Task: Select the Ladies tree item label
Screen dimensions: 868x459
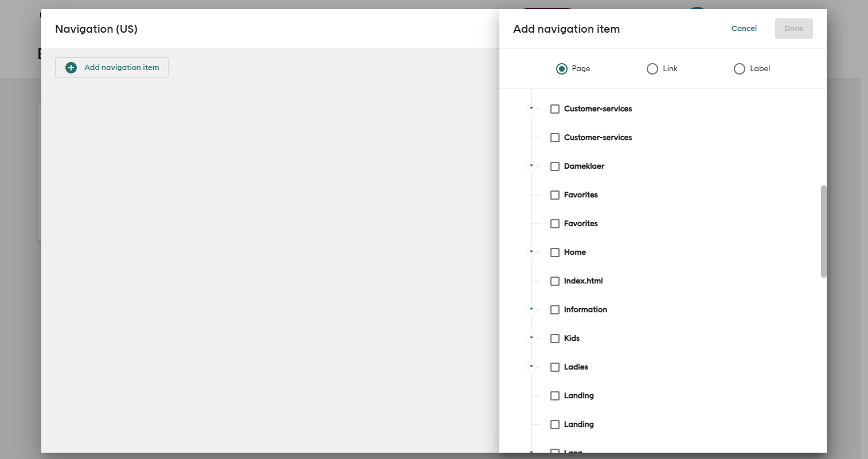Action: click(x=576, y=367)
